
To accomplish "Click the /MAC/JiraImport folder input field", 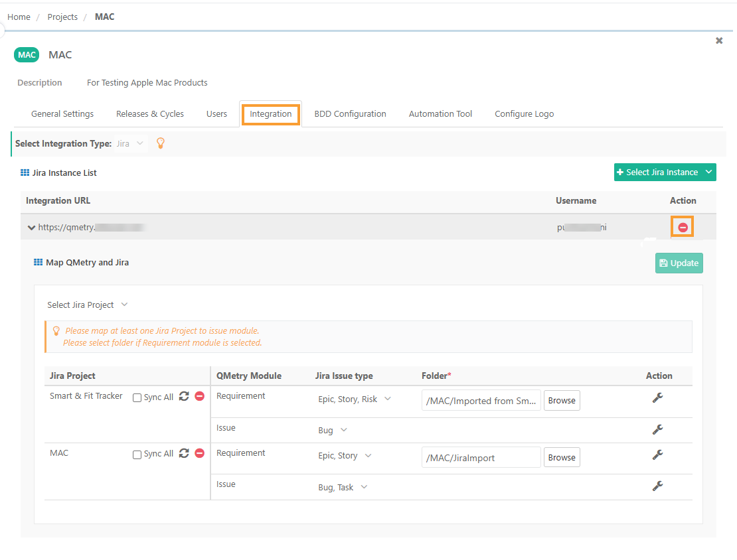I will point(481,457).
